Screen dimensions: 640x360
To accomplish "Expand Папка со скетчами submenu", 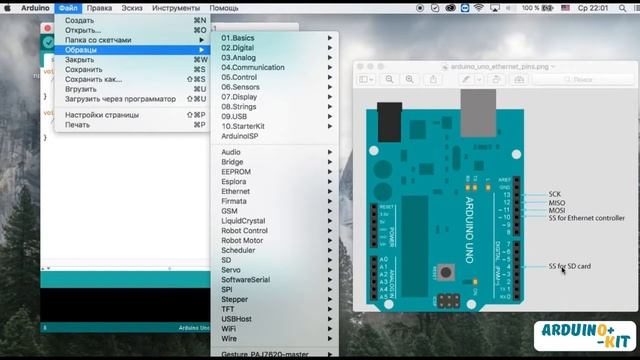I will click(x=132, y=40).
